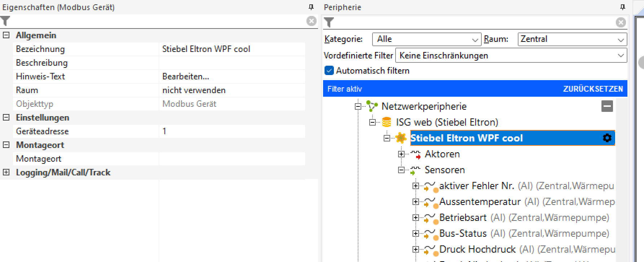Click the ISG web database icon
The image size is (644, 262).
pyautogui.click(x=386, y=122)
